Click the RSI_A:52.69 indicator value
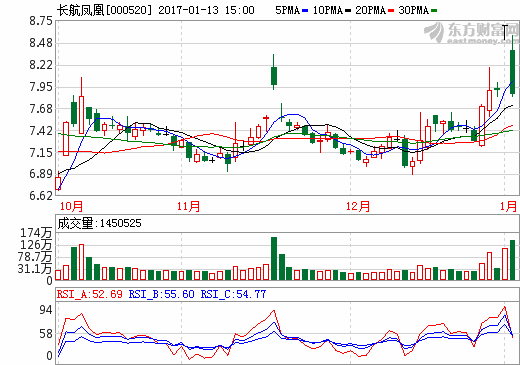The width and height of the screenshot is (520, 365). (x=90, y=294)
